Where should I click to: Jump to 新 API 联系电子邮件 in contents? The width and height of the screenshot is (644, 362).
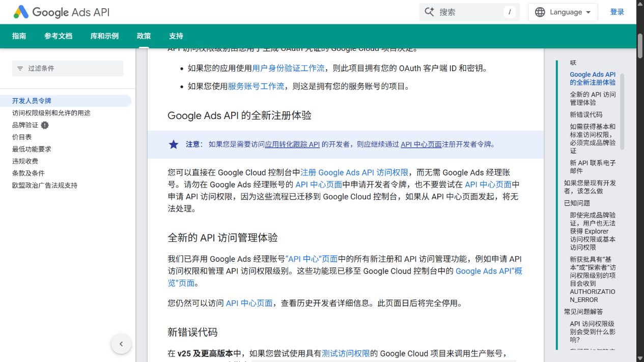click(593, 167)
